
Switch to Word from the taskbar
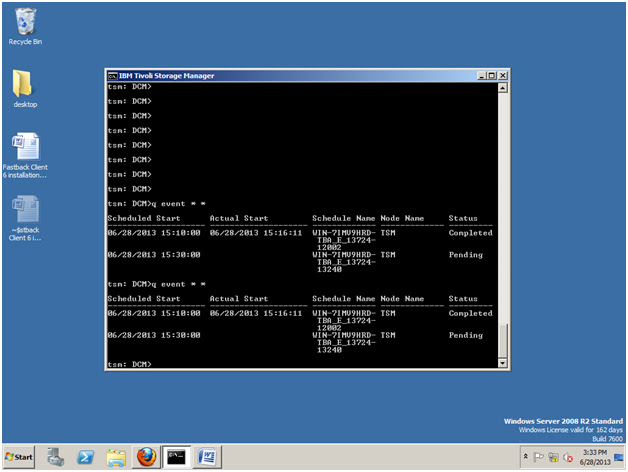[x=207, y=457]
